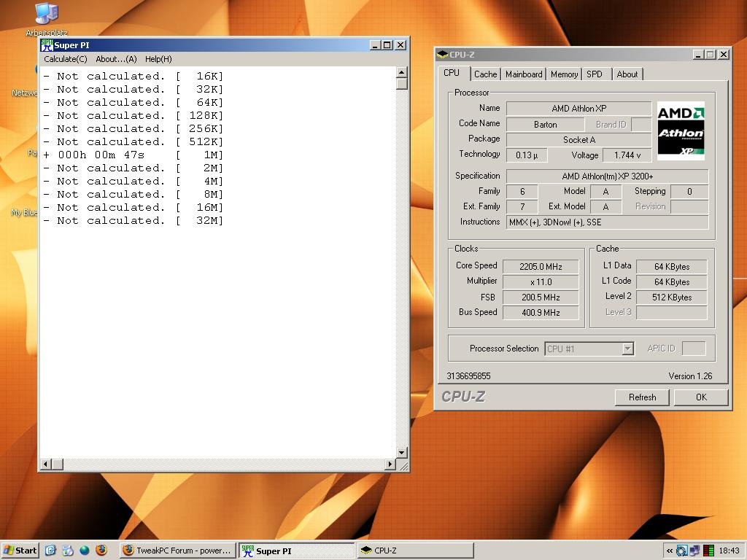Image resolution: width=747 pixels, height=560 pixels.
Task: Click the OK button in CPU-Z
Action: 701,397
